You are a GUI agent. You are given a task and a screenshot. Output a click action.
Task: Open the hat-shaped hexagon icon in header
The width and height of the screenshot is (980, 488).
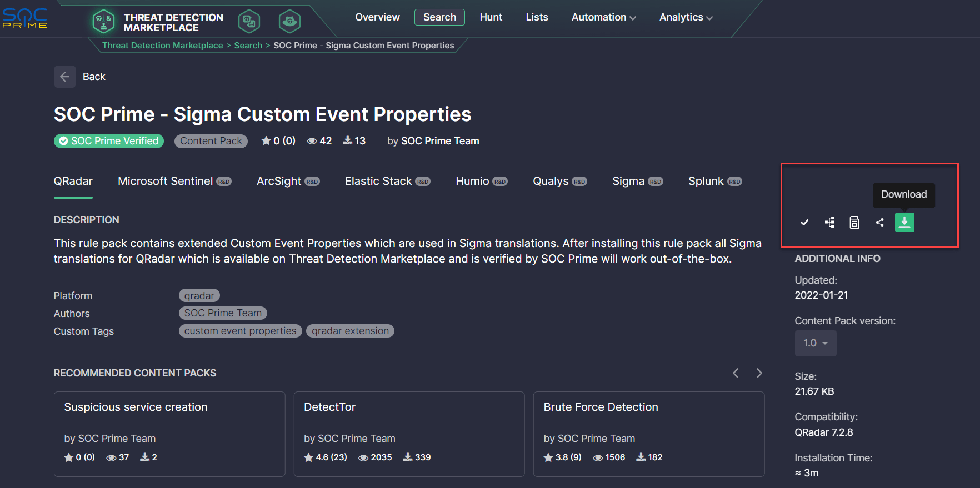pos(289,22)
